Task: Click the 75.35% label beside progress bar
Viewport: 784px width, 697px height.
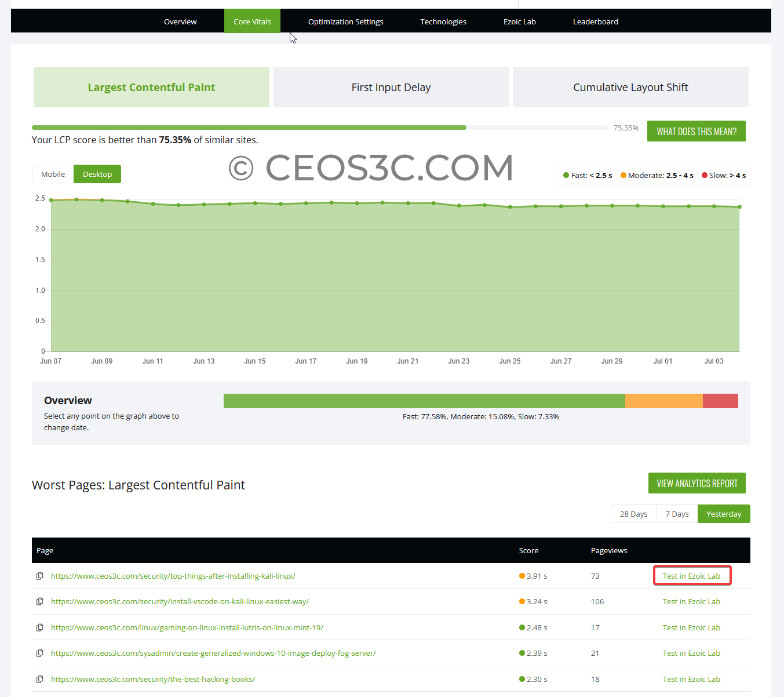Action: (626, 128)
